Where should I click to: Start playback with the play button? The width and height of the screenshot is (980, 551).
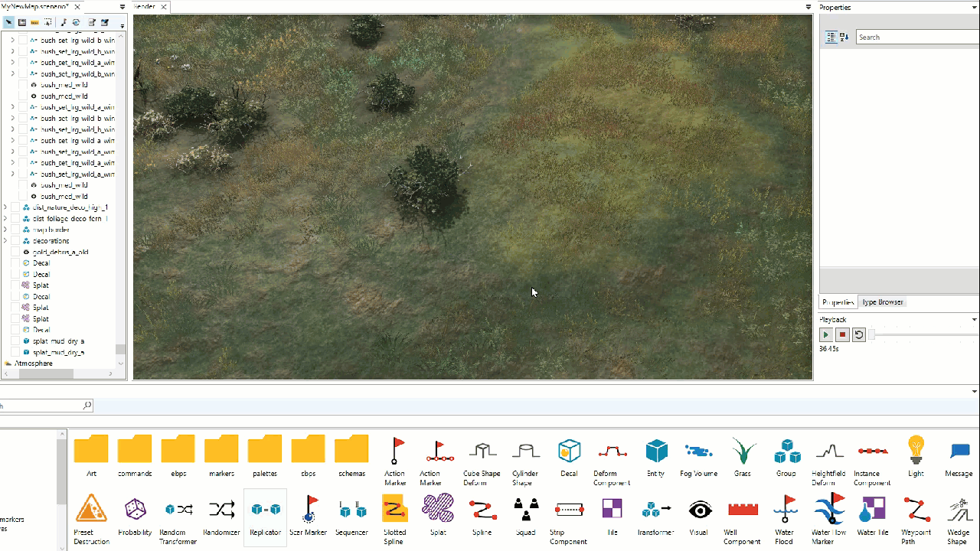[826, 334]
